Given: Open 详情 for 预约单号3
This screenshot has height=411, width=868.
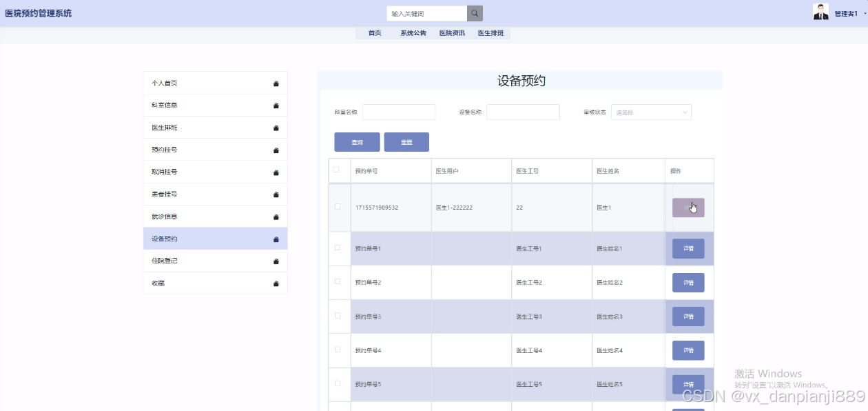Looking at the screenshot, I should pos(688,317).
